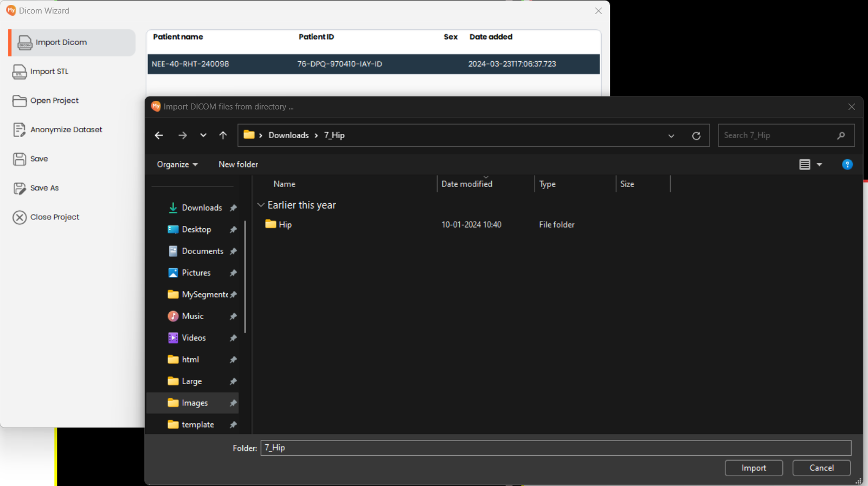Viewport: 868px width, 486px height.
Task: Create a New folder from toolbar
Action: 238,165
